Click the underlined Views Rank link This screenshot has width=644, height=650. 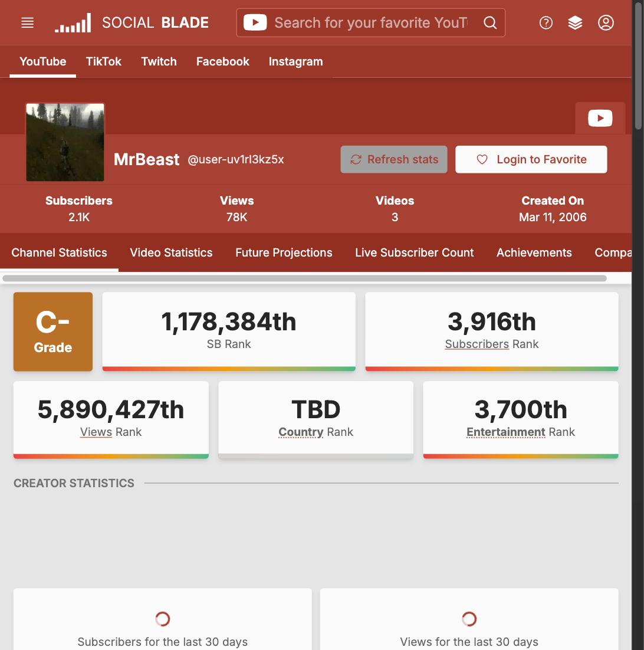96,432
